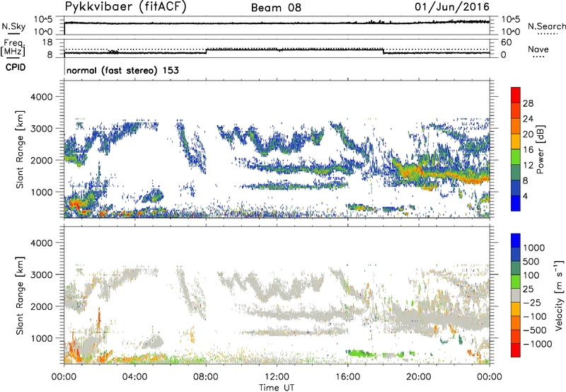Click the 'N.Search' legend label
The image size is (566, 392).
(x=547, y=26)
